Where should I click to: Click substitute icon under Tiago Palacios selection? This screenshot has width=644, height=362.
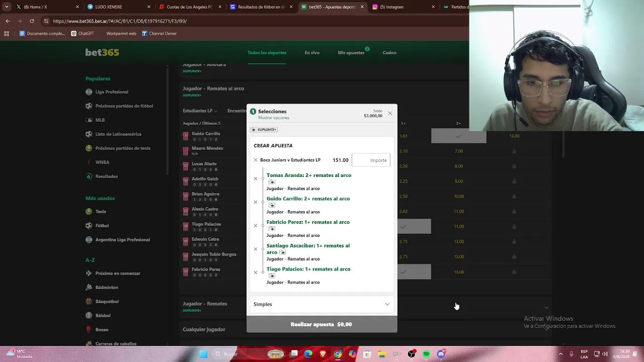(x=272, y=276)
